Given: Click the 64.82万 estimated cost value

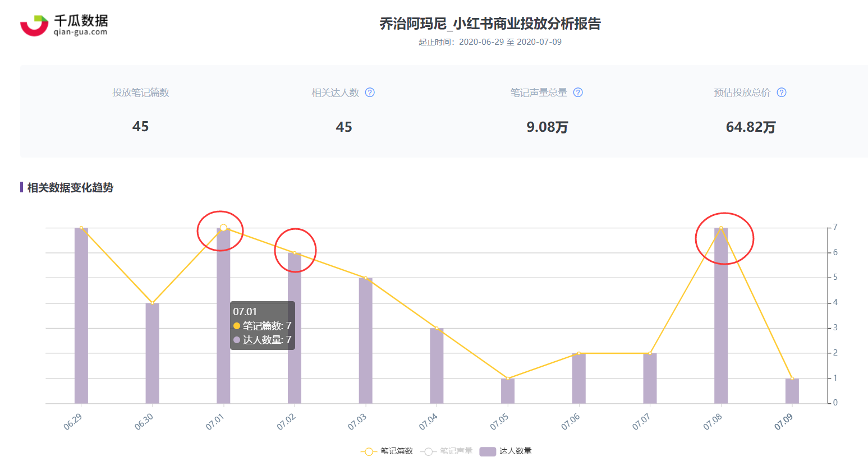Looking at the screenshot, I should click(751, 127).
